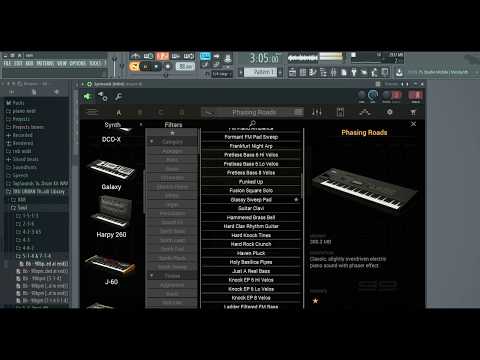The width and height of the screenshot is (480, 360).
Task: Select the Haven Pluck preset
Action: click(x=251, y=253)
